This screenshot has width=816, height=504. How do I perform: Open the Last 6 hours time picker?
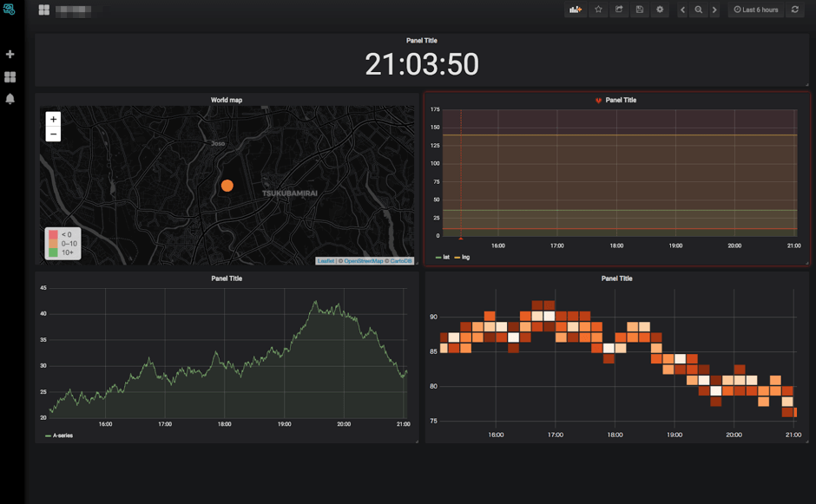pos(755,10)
